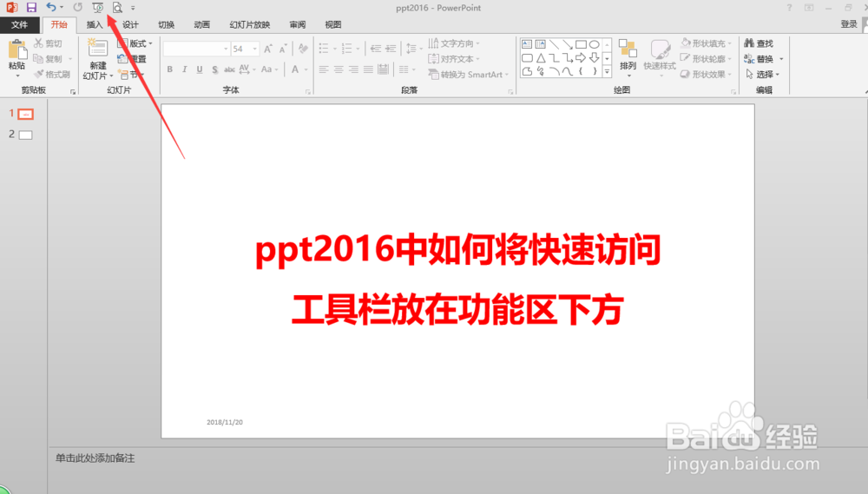868x494 pixels.
Task: Click 新建幻灯片 new slide icon
Action: (97, 49)
